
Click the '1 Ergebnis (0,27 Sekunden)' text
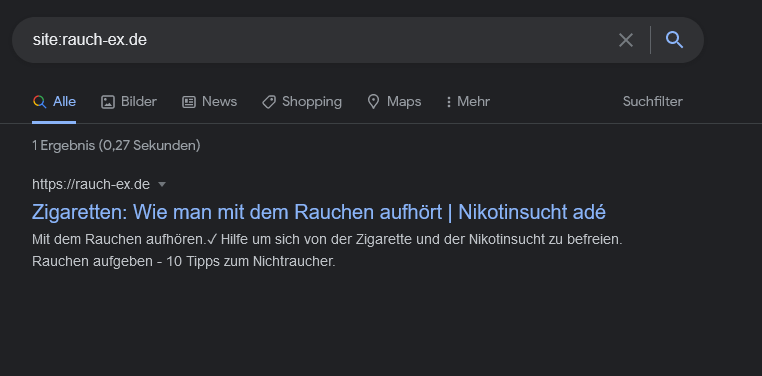click(x=116, y=145)
